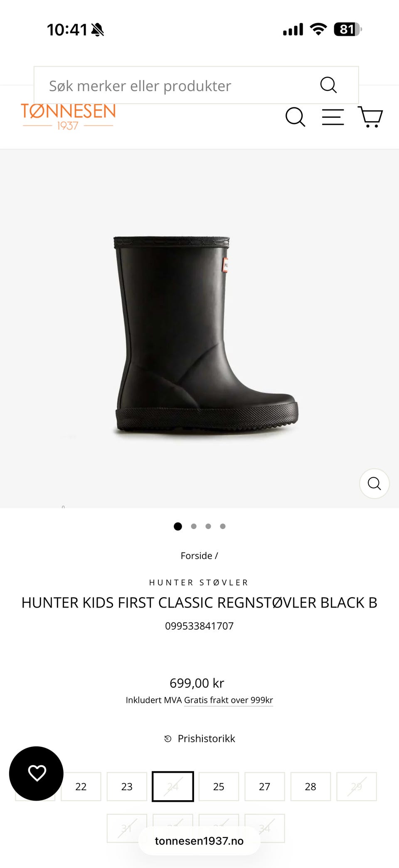
Task: Zoom product image with magnifier button
Action: (x=374, y=484)
